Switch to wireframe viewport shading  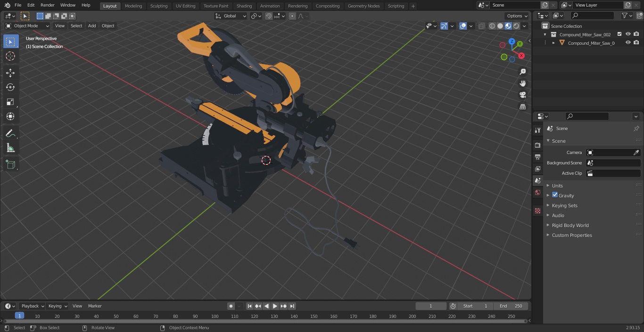click(x=492, y=26)
